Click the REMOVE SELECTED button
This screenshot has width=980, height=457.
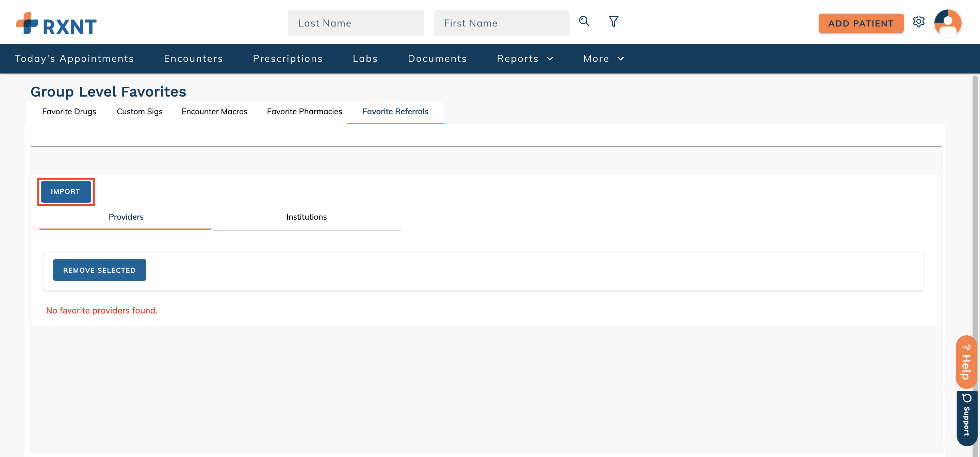click(x=99, y=270)
